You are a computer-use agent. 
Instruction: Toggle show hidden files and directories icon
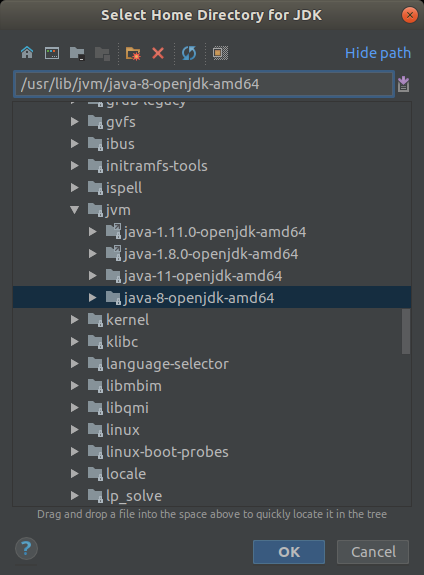[x=220, y=53]
